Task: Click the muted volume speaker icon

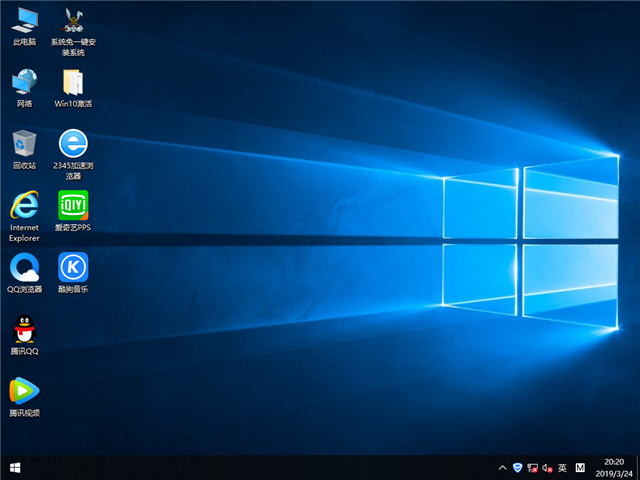Action: point(547,467)
